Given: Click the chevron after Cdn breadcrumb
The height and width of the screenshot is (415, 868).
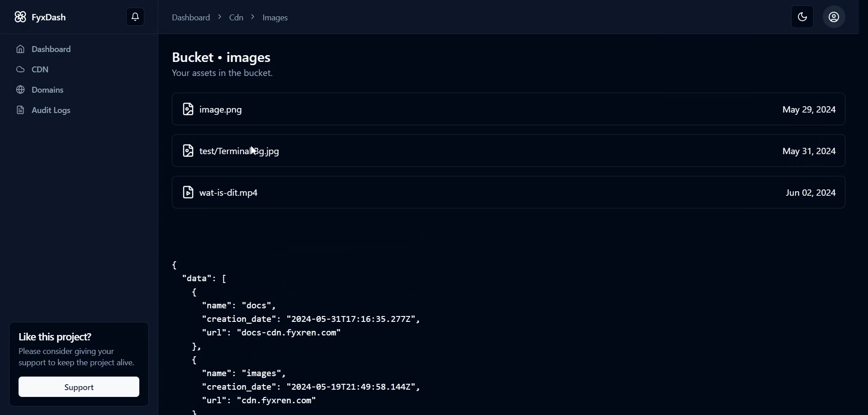Looking at the screenshot, I should pyautogui.click(x=253, y=17).
